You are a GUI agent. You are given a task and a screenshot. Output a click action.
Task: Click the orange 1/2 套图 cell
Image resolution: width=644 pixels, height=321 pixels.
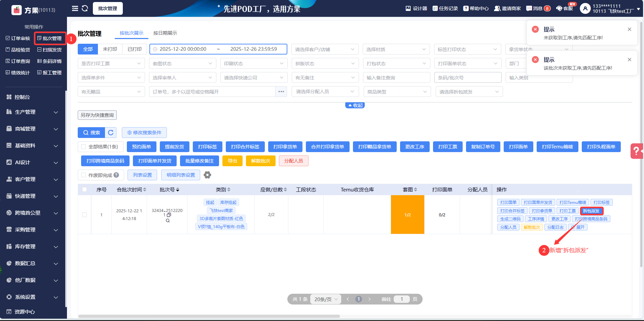[407, 215]
